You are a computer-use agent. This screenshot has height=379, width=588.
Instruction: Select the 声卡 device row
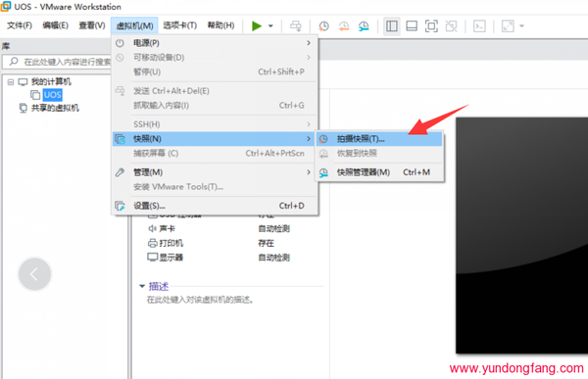click(219, 229)
